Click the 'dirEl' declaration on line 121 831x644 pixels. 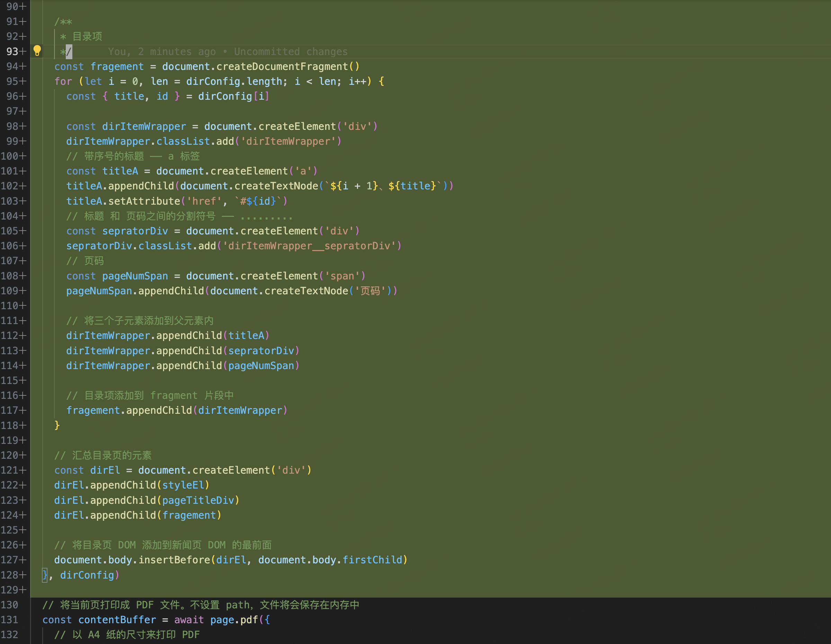pyautogui.click(x=105, y=470)
